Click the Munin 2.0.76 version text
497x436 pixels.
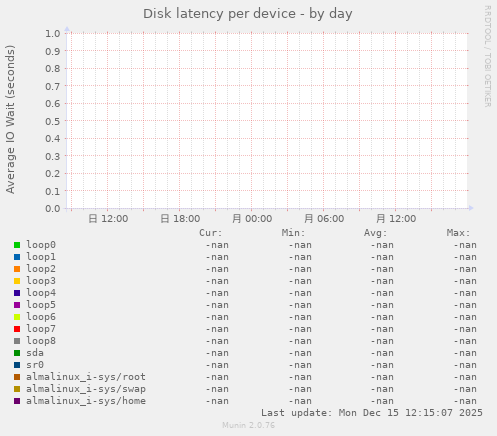pyautogui.click(x=249, y=425)
